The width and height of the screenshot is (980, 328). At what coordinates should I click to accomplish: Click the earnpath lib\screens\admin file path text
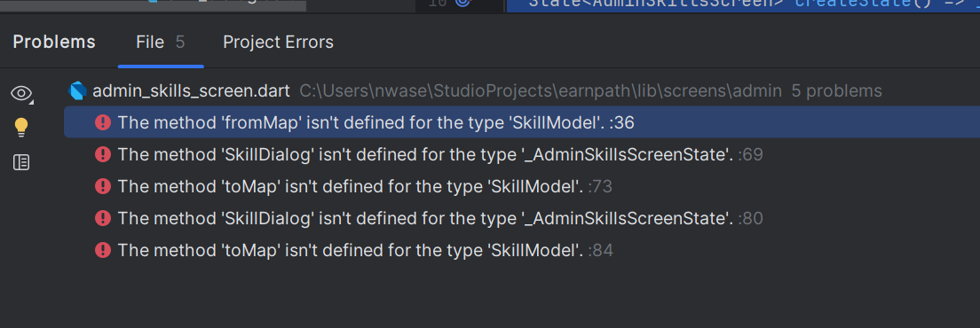[x=541, y=91]
